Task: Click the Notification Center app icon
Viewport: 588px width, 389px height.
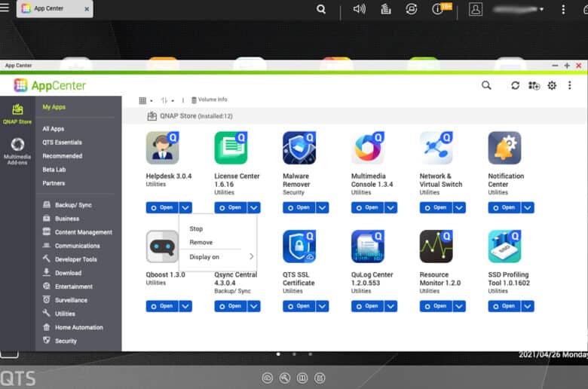Action: point(504,148)
